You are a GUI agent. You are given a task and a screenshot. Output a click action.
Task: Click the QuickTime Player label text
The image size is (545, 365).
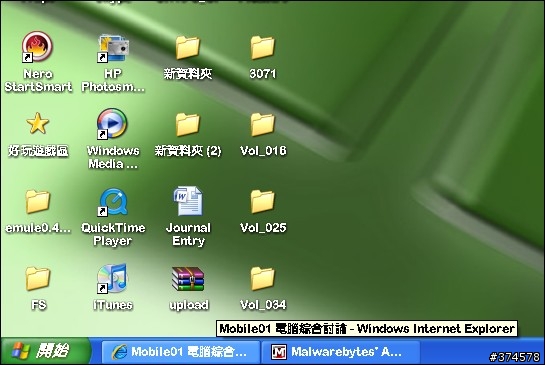click(113, 234)
